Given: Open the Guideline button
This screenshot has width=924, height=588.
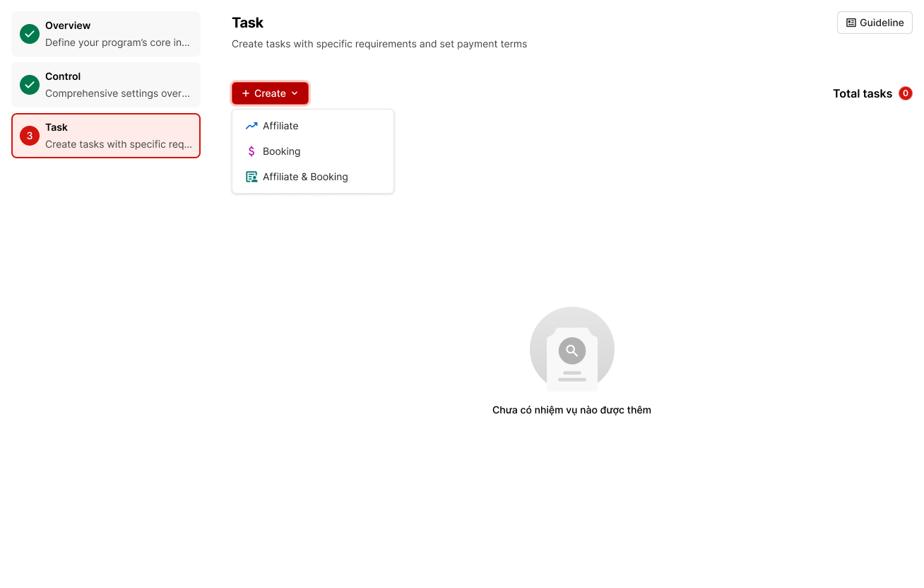Looking at the screenshot, I should click(x=875, y=23).
